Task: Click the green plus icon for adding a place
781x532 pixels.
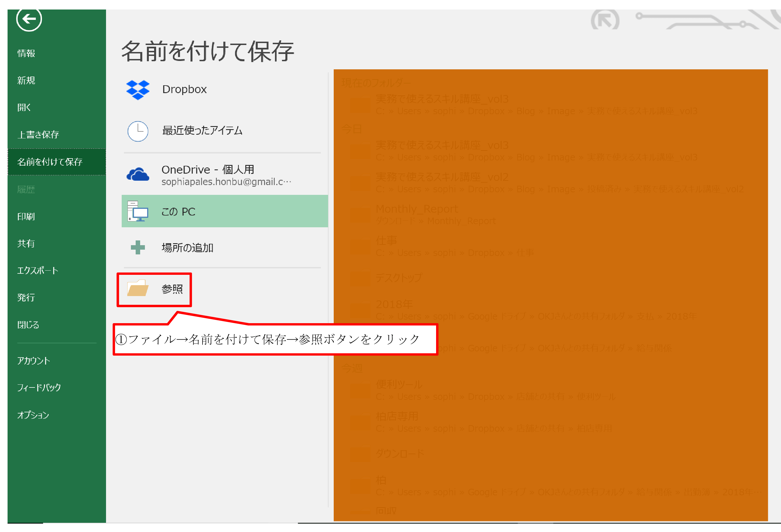Action: click(138, 247)
